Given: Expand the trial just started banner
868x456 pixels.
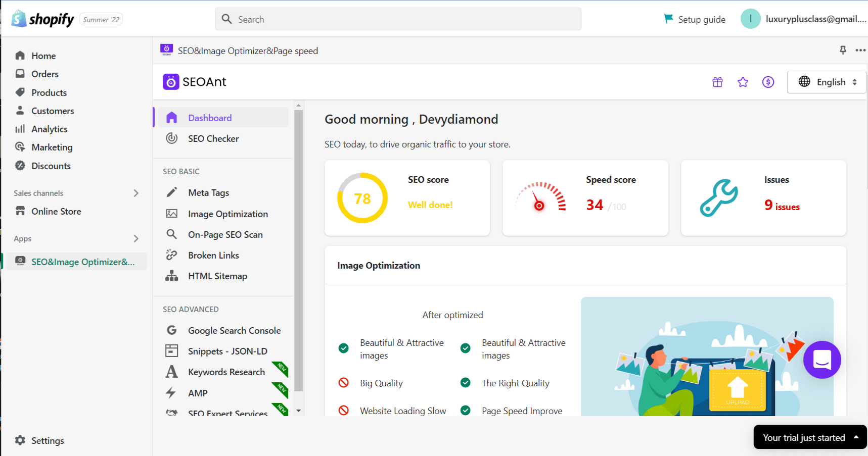Looking at the screenshot, I should coord(810,437).
